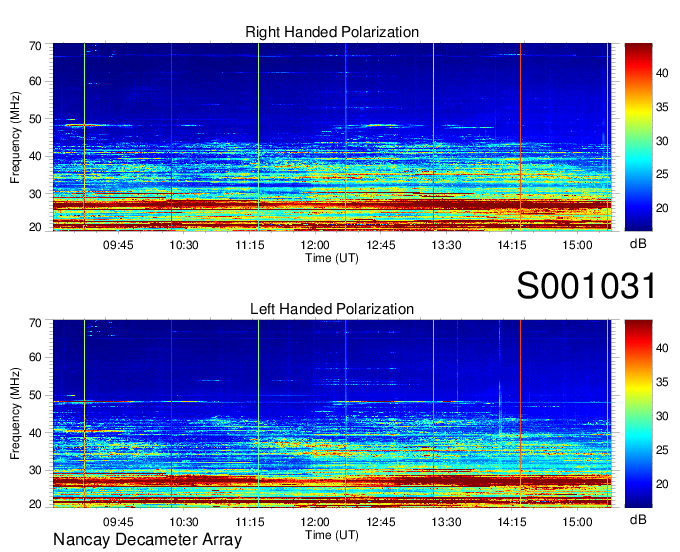The height and width of the screenshot is (552, 680).
Task: Click the '12:00' tick on lower plot
Action: click(x=315, y=522)
